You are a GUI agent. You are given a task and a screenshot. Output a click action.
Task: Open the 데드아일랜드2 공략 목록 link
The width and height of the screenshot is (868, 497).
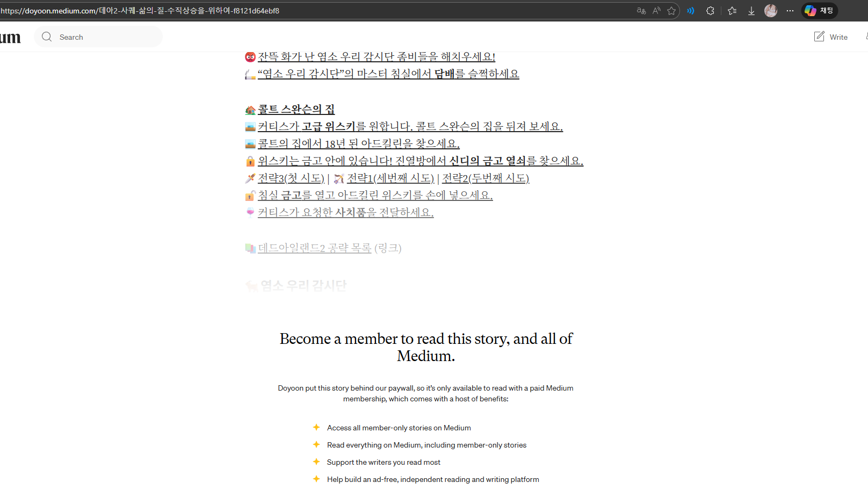pos(314,248)
